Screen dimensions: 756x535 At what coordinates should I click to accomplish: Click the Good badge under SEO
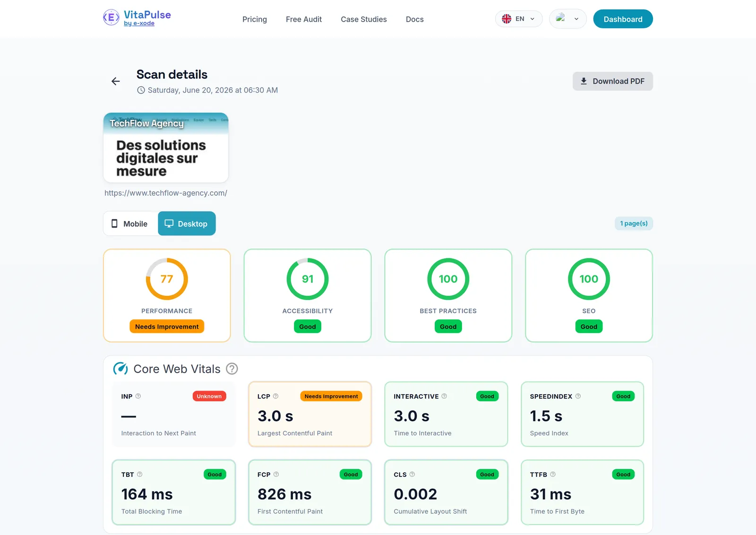pos(589,326)
